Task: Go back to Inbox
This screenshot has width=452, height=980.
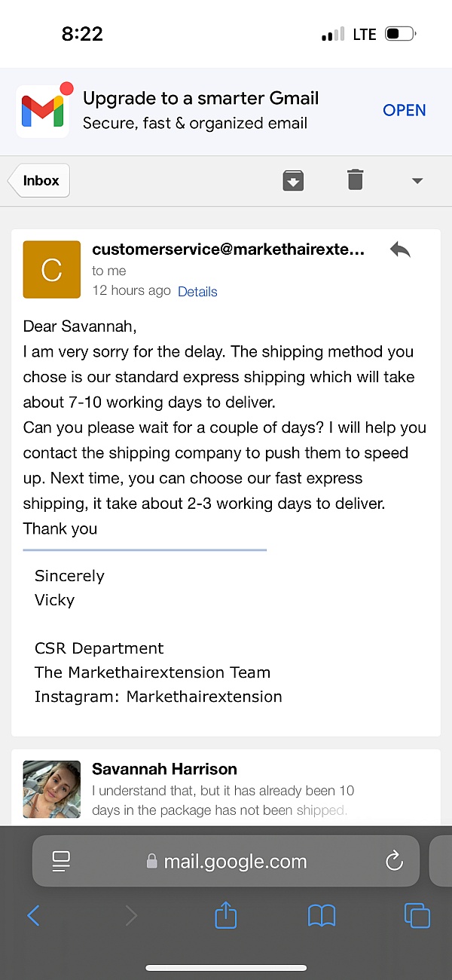Action: [39, 181]
